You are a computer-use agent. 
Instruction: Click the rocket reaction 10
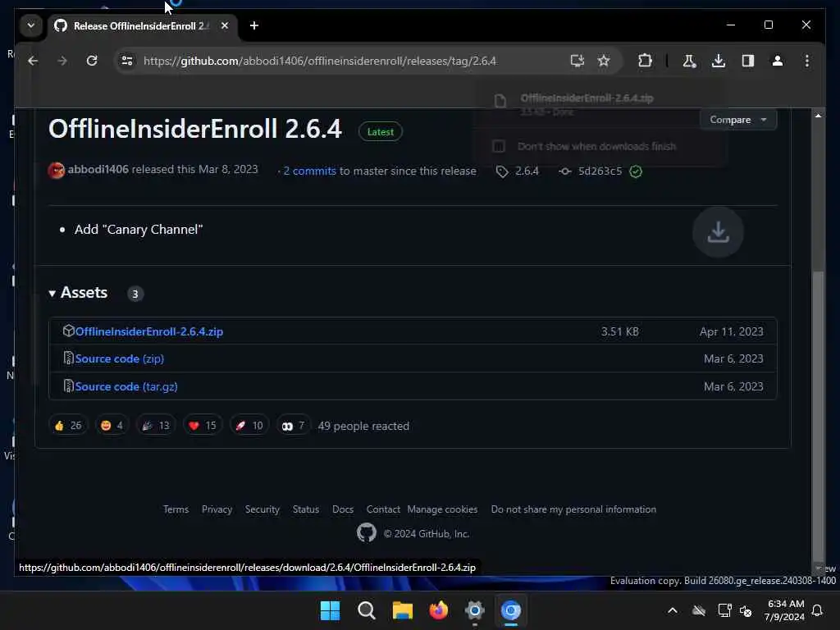[249, 426]
